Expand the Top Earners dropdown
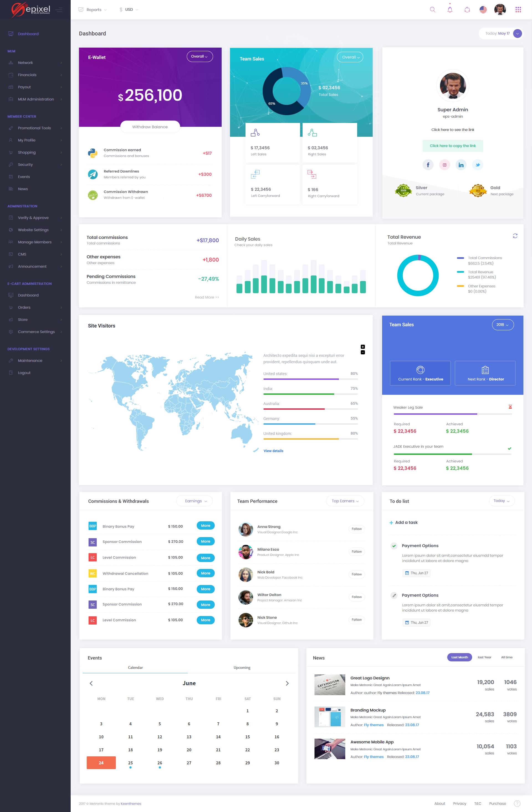532x812 pixels. coord(345,501)
